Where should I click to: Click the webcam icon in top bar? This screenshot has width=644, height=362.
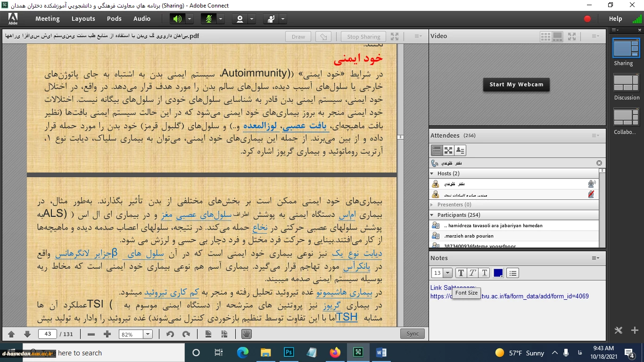tap(240, 19)
